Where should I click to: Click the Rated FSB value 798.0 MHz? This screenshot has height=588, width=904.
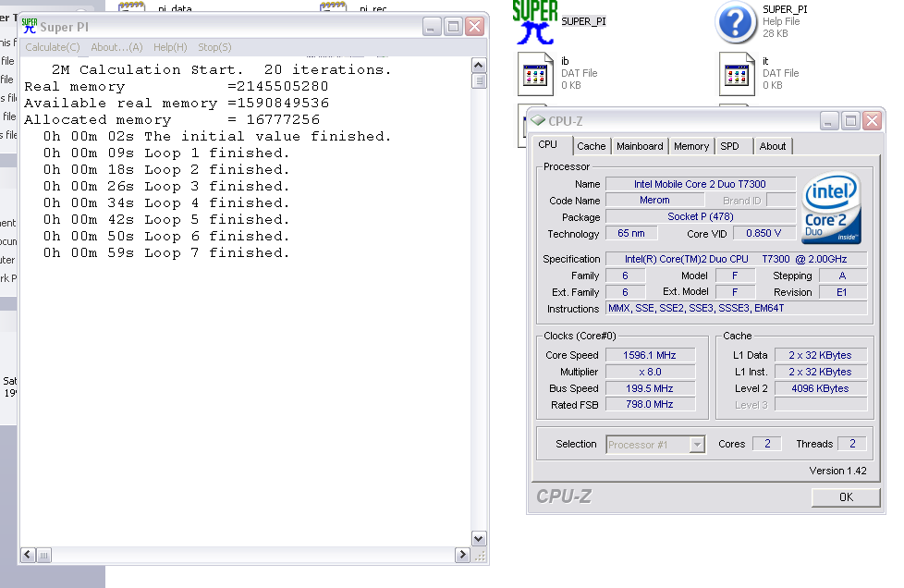650,405
